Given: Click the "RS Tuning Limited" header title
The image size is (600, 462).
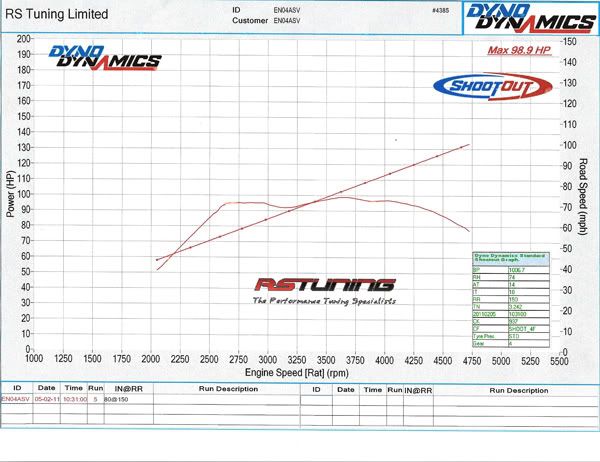Looking at the screenshot, I should [57, 14].
